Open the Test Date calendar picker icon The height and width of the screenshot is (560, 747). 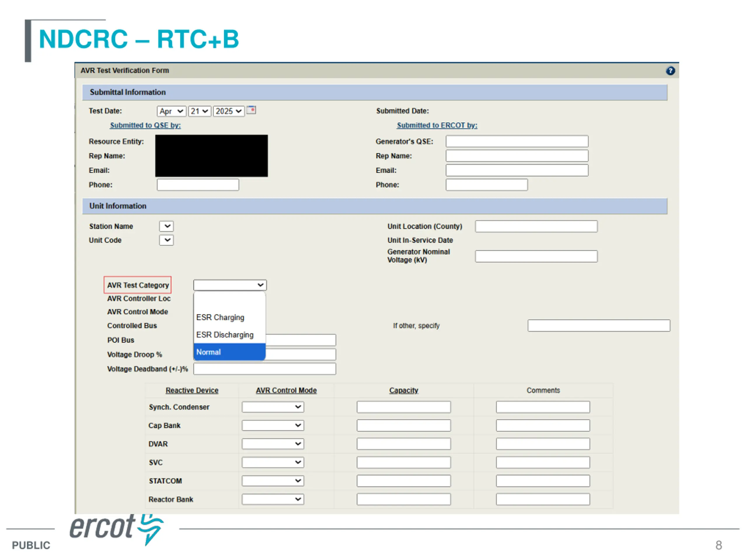pos(251,110)
